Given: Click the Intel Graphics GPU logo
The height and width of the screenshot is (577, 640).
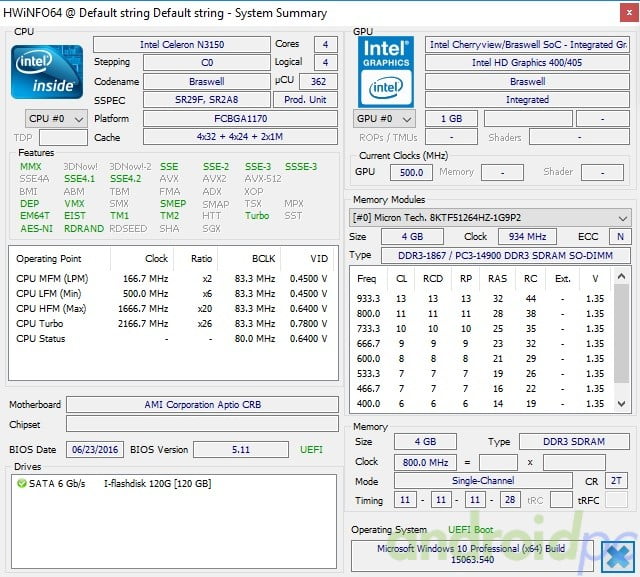Looking at the screenshot, I should tap(386, 72).
